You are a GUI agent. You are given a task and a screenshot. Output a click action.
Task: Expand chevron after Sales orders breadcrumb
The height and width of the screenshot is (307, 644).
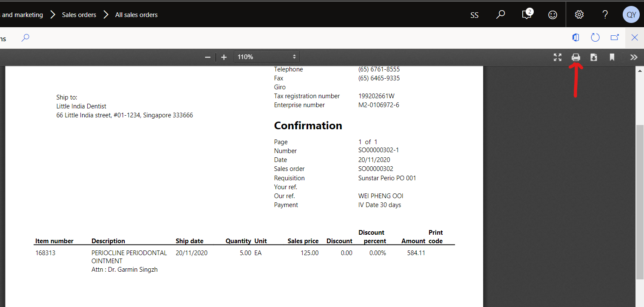[106, 15]
